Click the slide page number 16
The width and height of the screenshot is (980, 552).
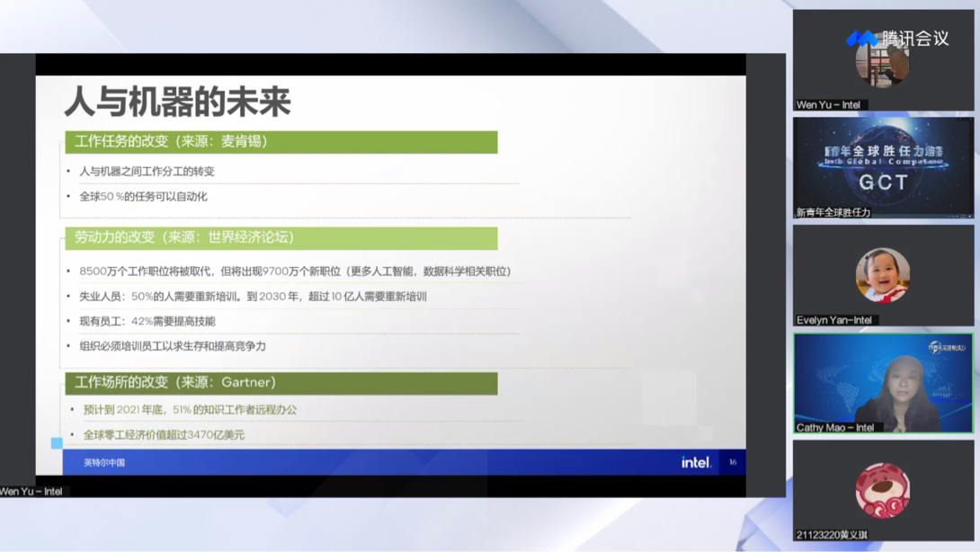point(732,462)
